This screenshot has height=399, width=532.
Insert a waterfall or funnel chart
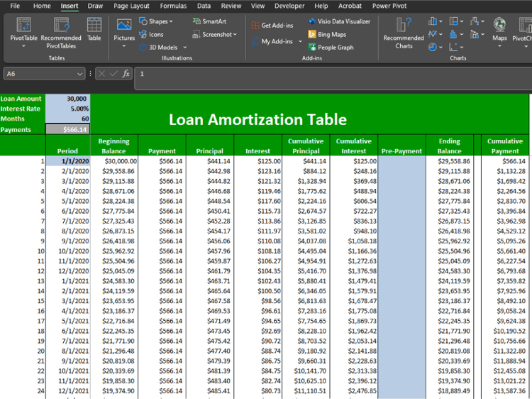pyautogui.click(x=475, y=21)
